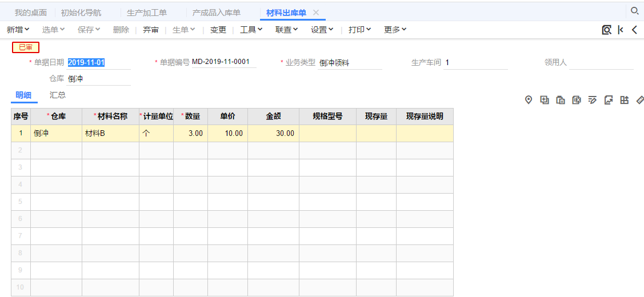Click the location pin icon above grid
Viewport: 644px width, 297px height.
[x=529, y=100]
